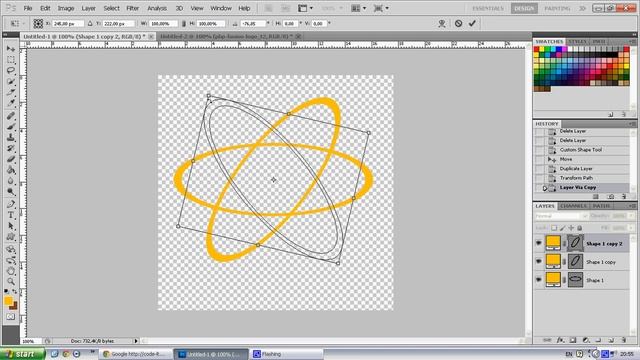Select the Brush tool
640x360 pixels.
point(11,127)
